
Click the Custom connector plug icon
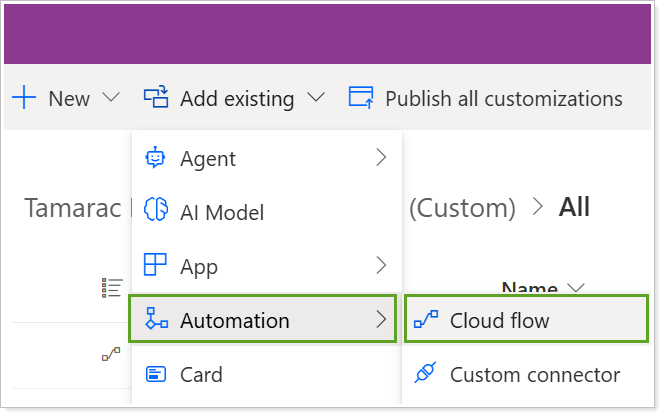point(424,375)
